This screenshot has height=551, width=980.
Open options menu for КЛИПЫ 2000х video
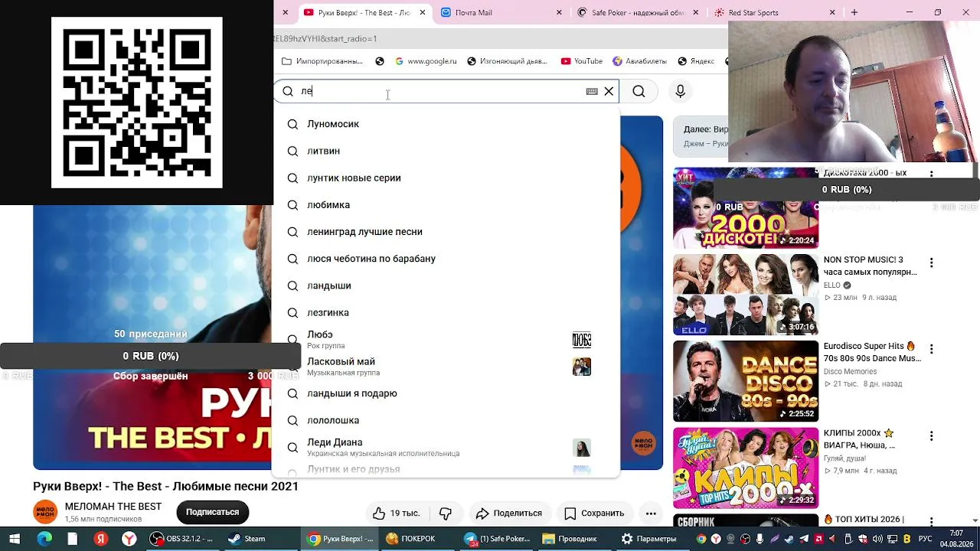click(931, 435)
